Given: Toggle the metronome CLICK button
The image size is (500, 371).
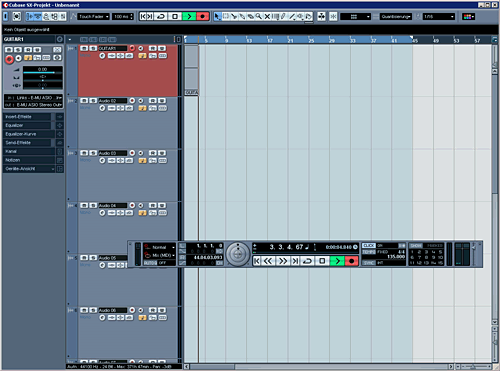Looking at the screenshot, I should pos(369,246).
